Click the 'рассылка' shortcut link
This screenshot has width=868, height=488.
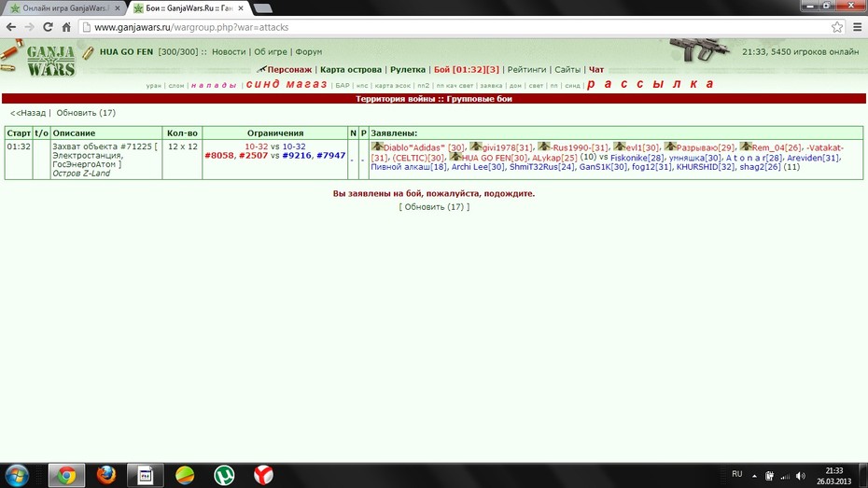point(650,84)
